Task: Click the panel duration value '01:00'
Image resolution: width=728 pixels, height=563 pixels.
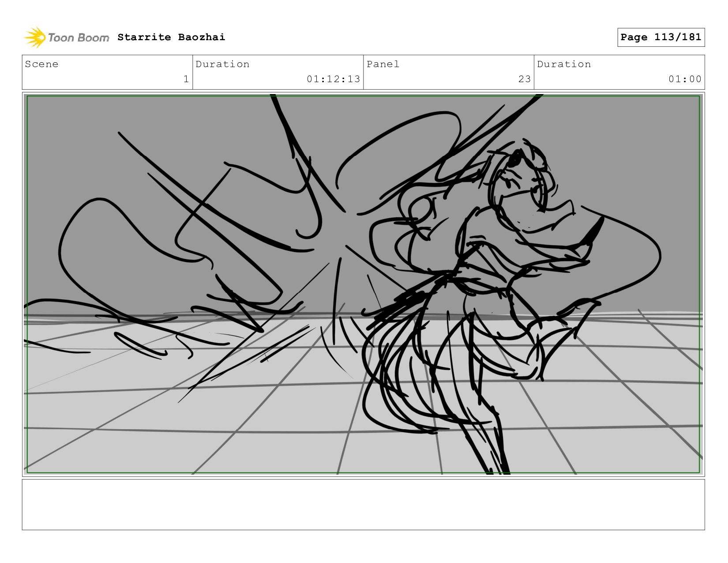Action: tap(685, 79)
